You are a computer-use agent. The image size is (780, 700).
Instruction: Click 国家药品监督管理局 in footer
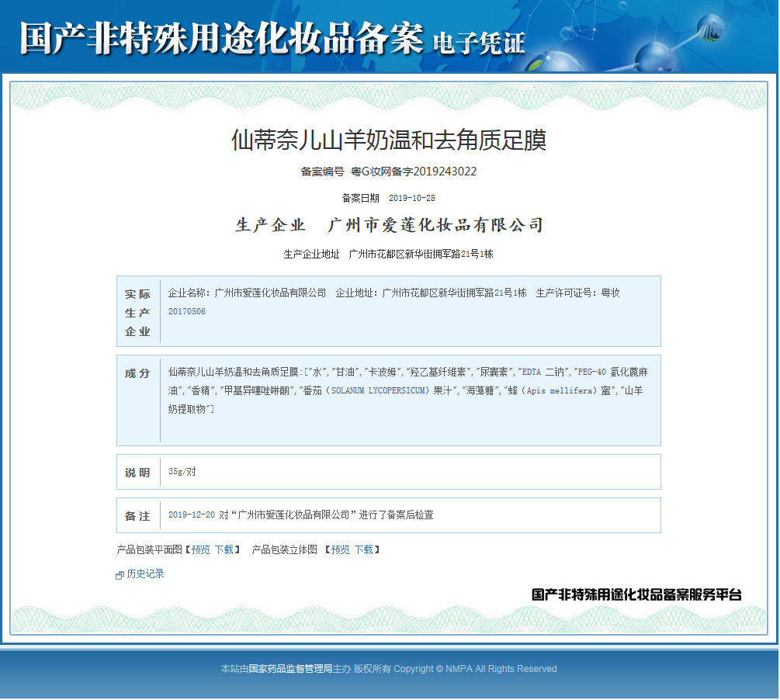290,669
